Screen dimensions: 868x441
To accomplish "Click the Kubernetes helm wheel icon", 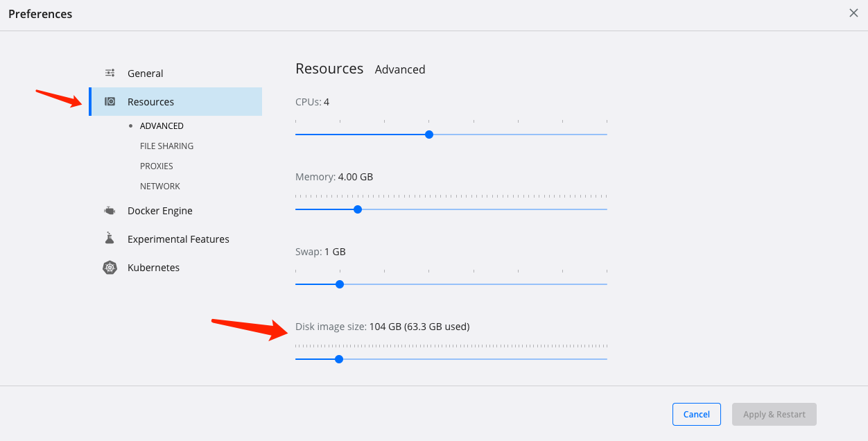I will click(x=110, y=268).
